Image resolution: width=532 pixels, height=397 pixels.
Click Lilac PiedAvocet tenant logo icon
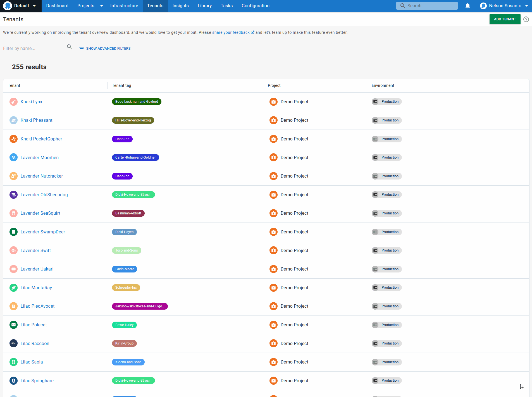point(13,306)
